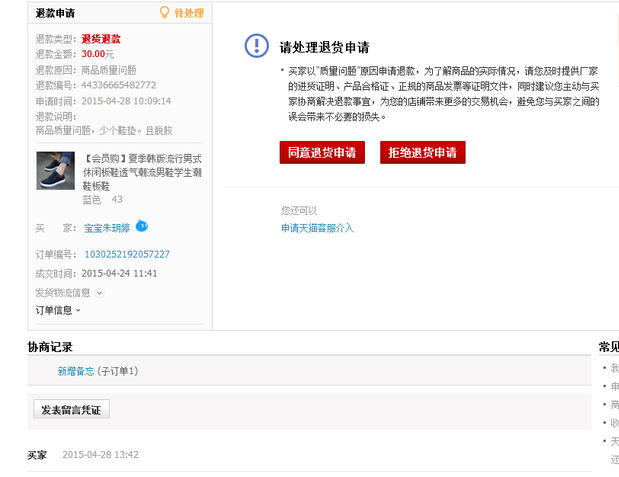619x477 pixels.
Task: Click the 退款申请 panel heading
Action: [55, 14]
